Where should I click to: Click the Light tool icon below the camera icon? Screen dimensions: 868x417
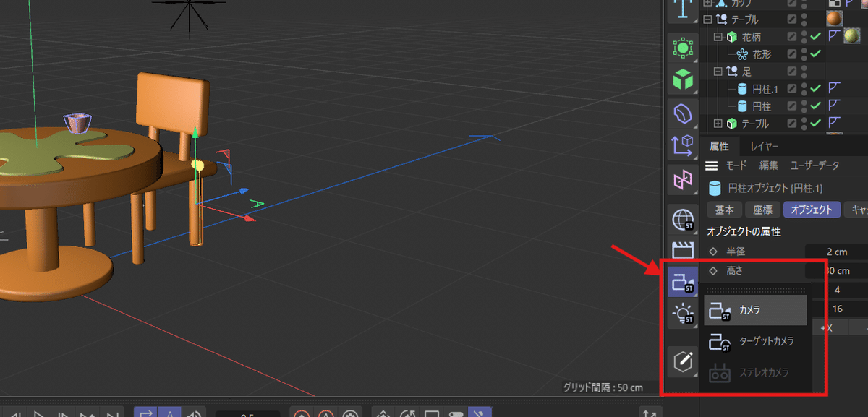682,314
